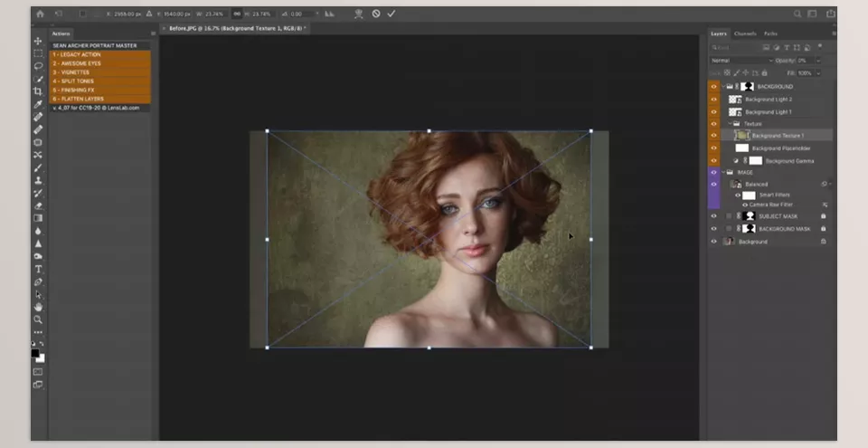Run the 5 - FINISHING FX action
Screen dimensions: 868x448
coord(100,91)
